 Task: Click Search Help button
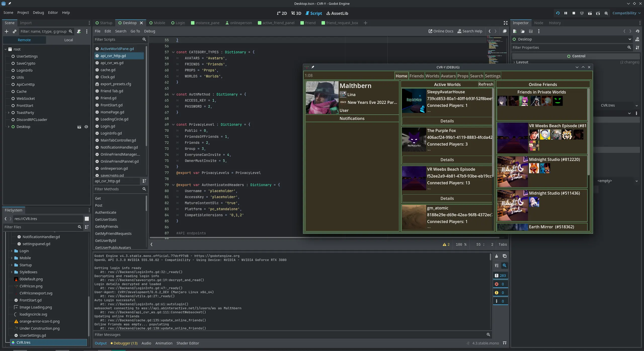click(470, 31)
